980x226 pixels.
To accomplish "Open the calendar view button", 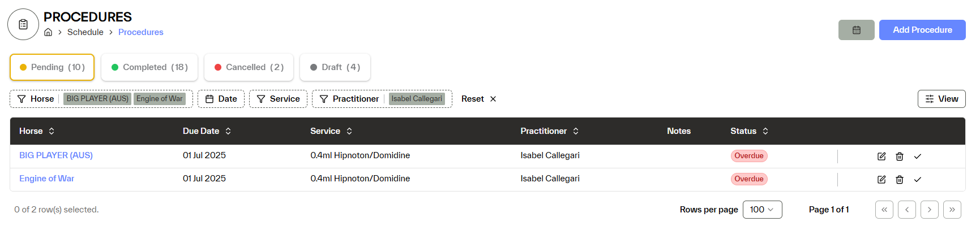I will 856,30.
